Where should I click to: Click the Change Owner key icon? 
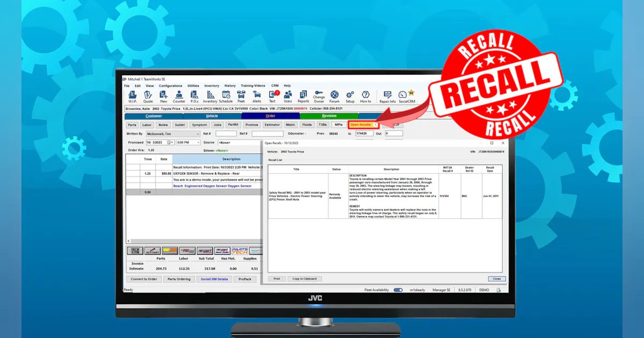tap(319, 97)
